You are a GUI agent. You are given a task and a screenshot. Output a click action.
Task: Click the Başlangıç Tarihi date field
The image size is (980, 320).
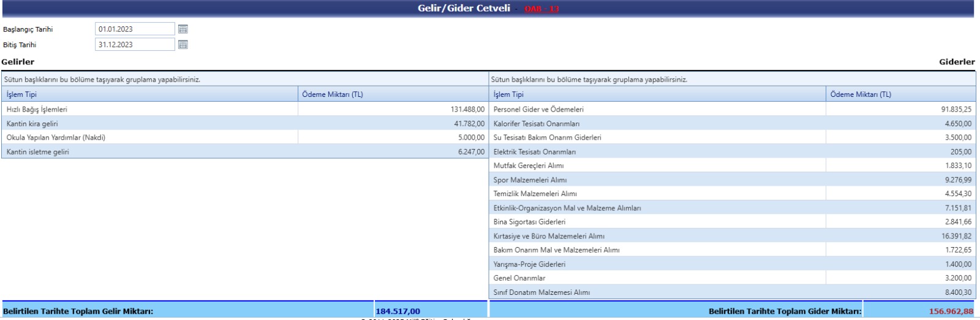(x=135, y=29)
